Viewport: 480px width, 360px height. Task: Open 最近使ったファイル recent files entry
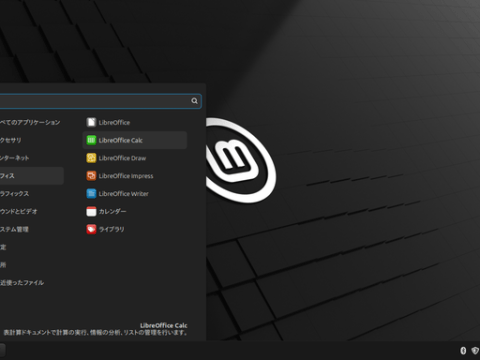point(22,283)
